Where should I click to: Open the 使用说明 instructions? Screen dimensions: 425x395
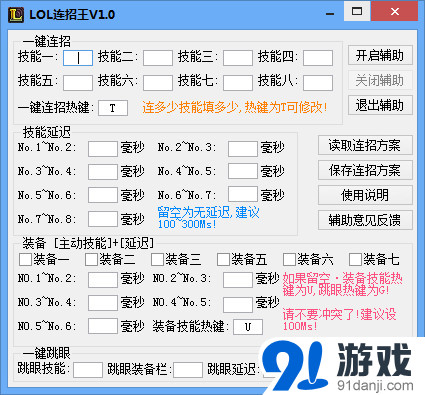[365, 195]
